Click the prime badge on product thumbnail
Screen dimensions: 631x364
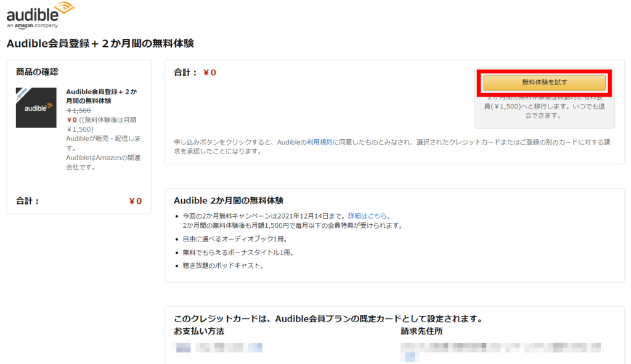pos(23,94)
